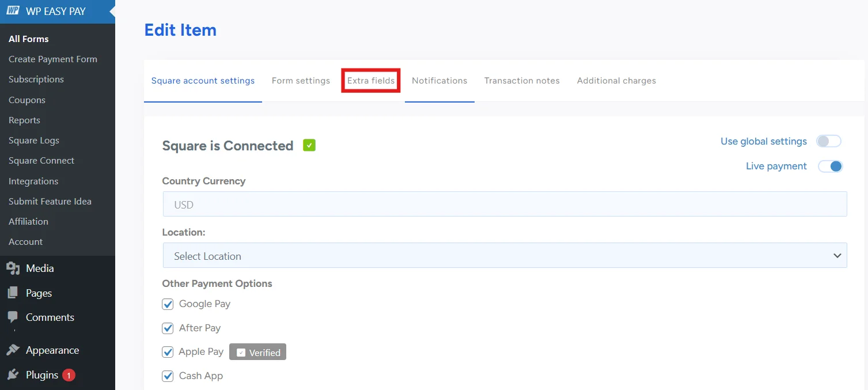The height and width of the screenshot is (390, 868).
Task: Open Create Payment Form menu item
Action: coord(53,59)
